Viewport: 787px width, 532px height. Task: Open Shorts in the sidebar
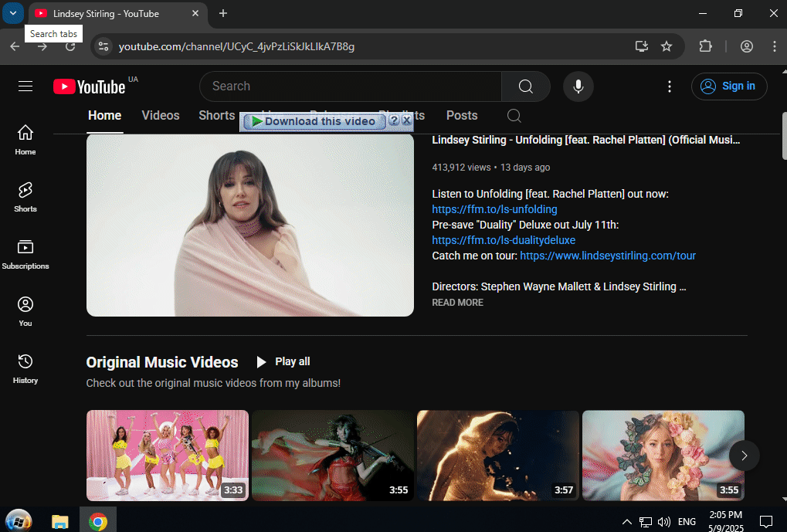tap(25, 197)
